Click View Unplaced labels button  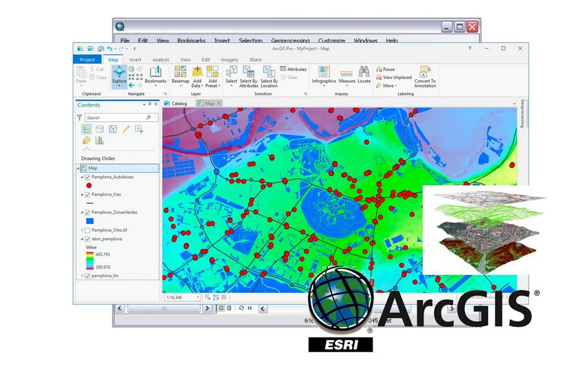point(393,77)
